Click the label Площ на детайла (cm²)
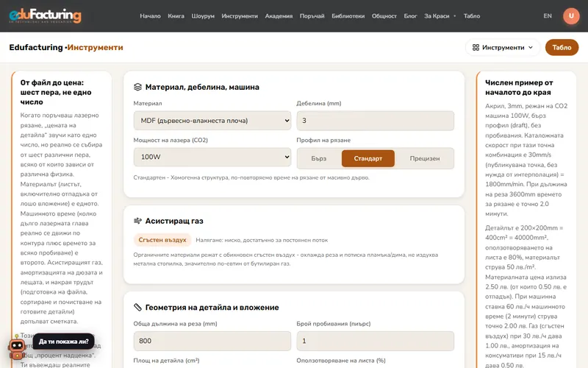 (167, 361)
